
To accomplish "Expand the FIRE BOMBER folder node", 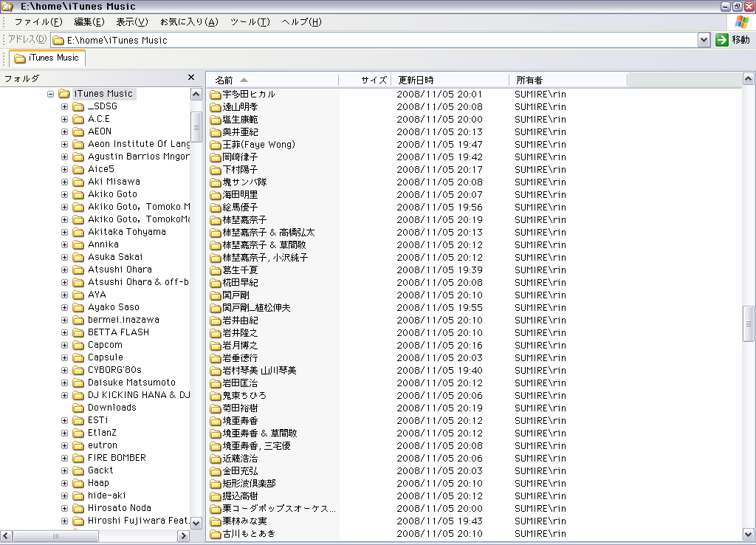I will [65, 458].
